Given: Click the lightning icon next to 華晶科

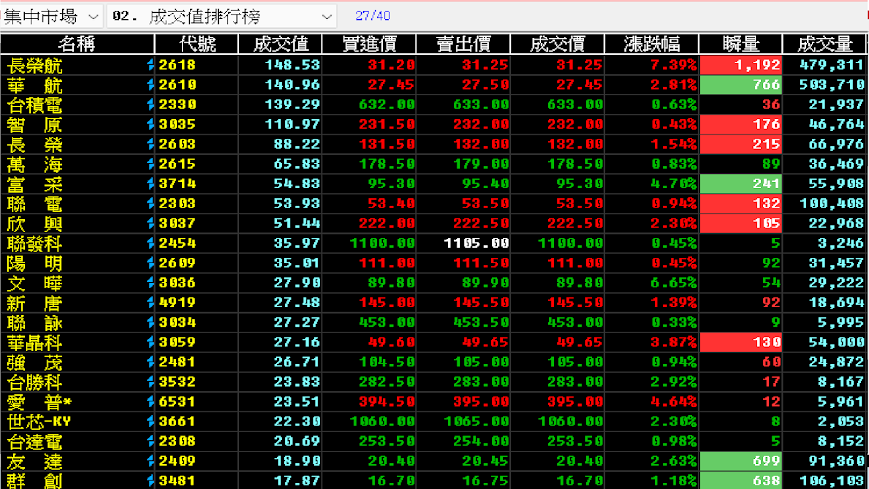Looking at the screenshot, I should 150,342.
